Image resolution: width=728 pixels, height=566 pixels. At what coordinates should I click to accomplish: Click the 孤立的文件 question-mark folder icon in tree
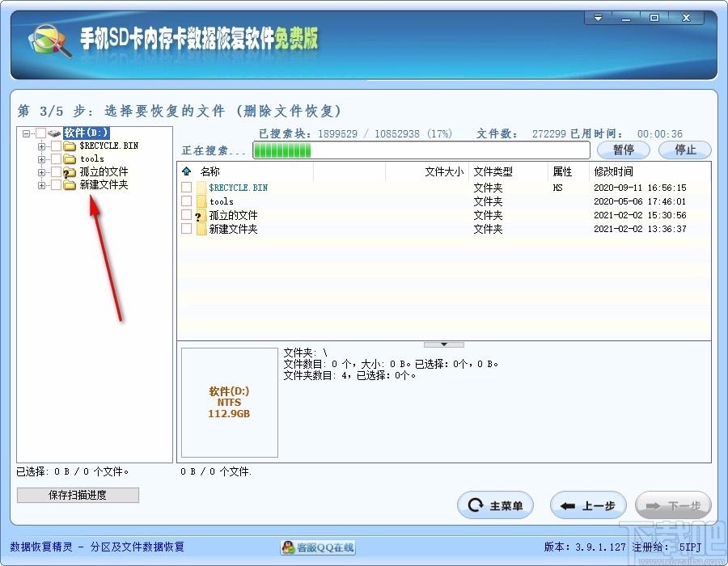click(x=70, y=172)
